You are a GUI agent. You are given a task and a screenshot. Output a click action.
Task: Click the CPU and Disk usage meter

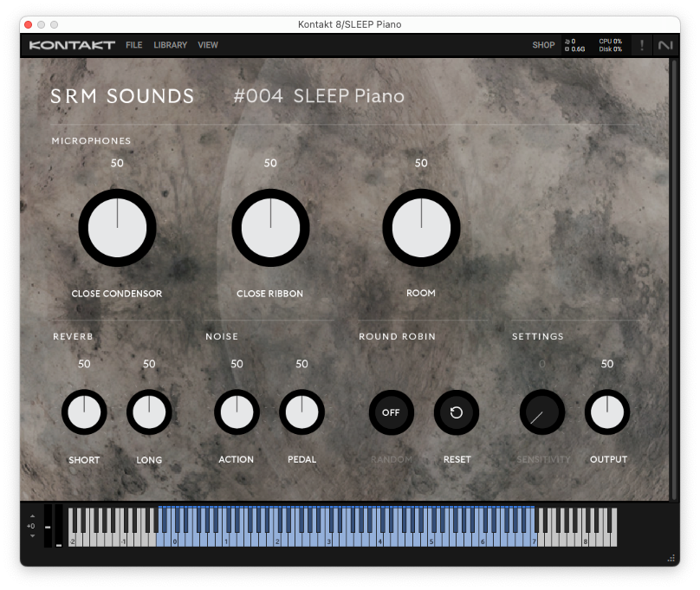pyautogui.click(x=610, y=45)
